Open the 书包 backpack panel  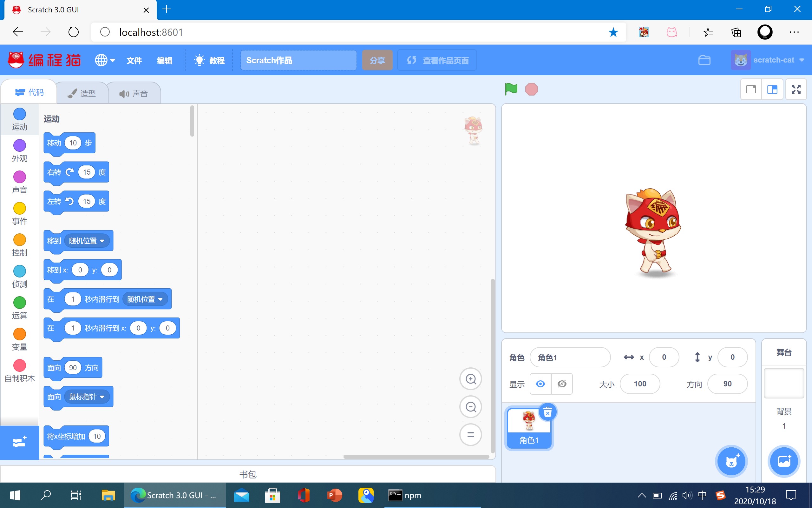(248, 474)
